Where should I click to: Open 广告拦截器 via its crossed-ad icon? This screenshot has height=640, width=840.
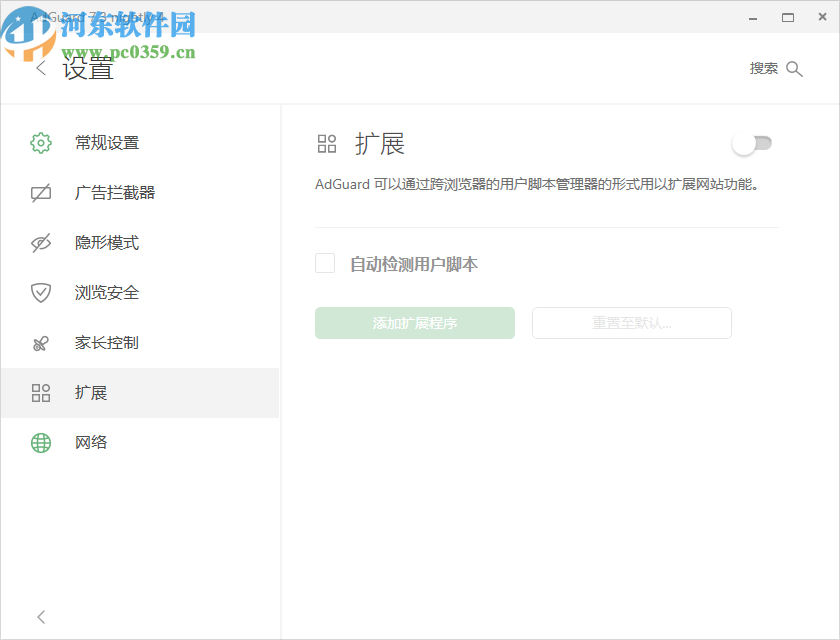(40, 192)
